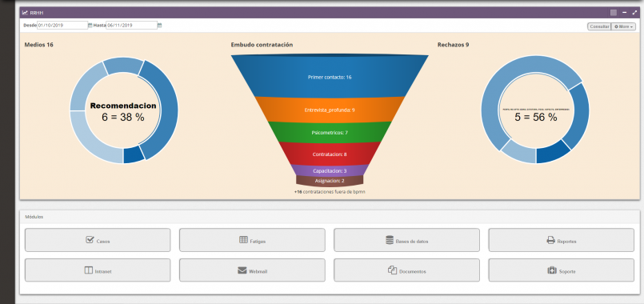Open the Soporte module

tap(561, 270)
